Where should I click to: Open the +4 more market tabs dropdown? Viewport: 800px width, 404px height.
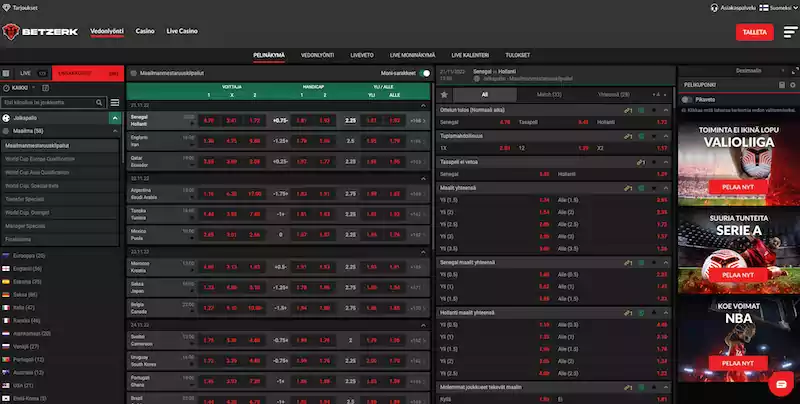pyautogui.click(x=659, y=95)
